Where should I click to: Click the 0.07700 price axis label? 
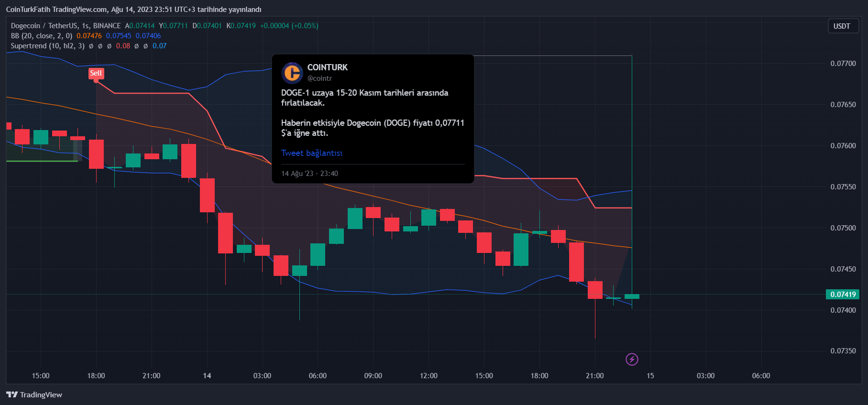[x=843, y=64]
